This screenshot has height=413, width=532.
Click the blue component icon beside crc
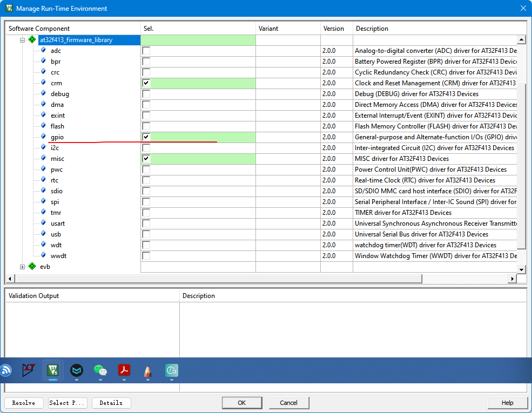click(x=43, y=72)
